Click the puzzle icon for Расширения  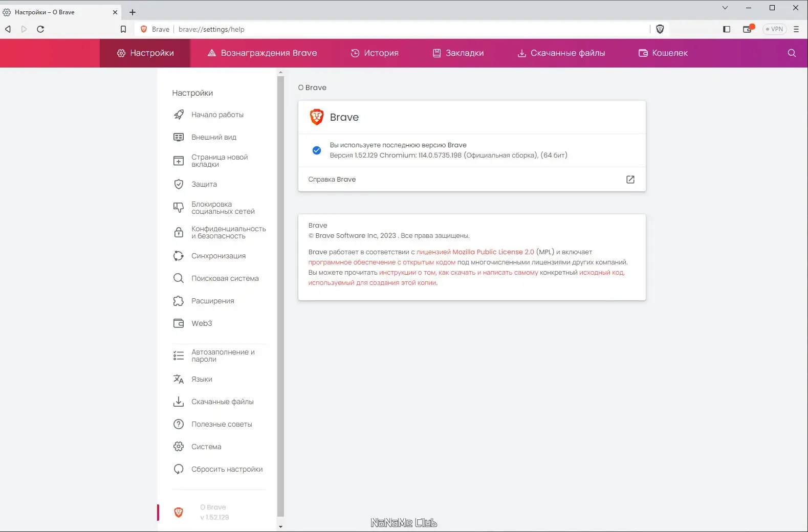[179, 301]
